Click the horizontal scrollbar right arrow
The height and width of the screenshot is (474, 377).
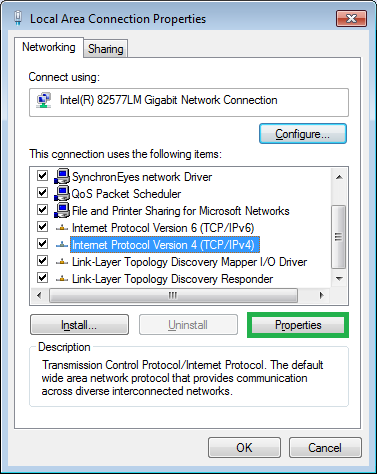pyautogui.click(x=321, y=295)
